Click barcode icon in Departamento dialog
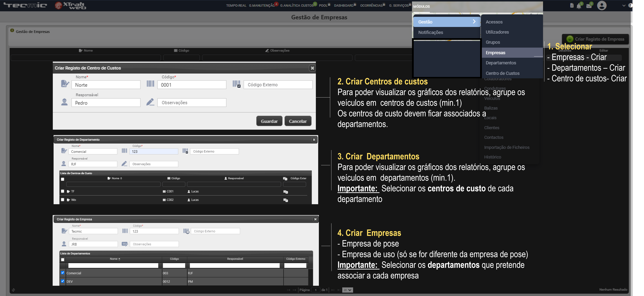 pyautogui.click(x=124, y=151)
